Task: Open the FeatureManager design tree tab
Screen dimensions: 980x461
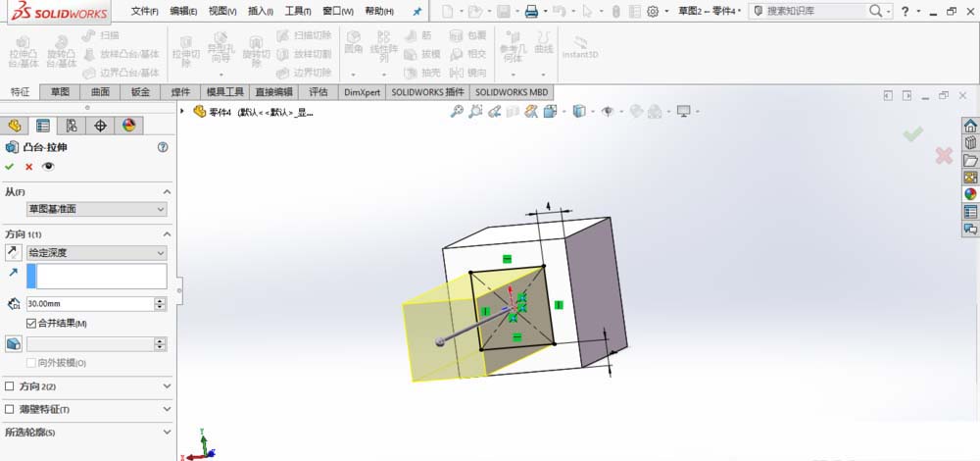Action: click(x=15, y=126)
